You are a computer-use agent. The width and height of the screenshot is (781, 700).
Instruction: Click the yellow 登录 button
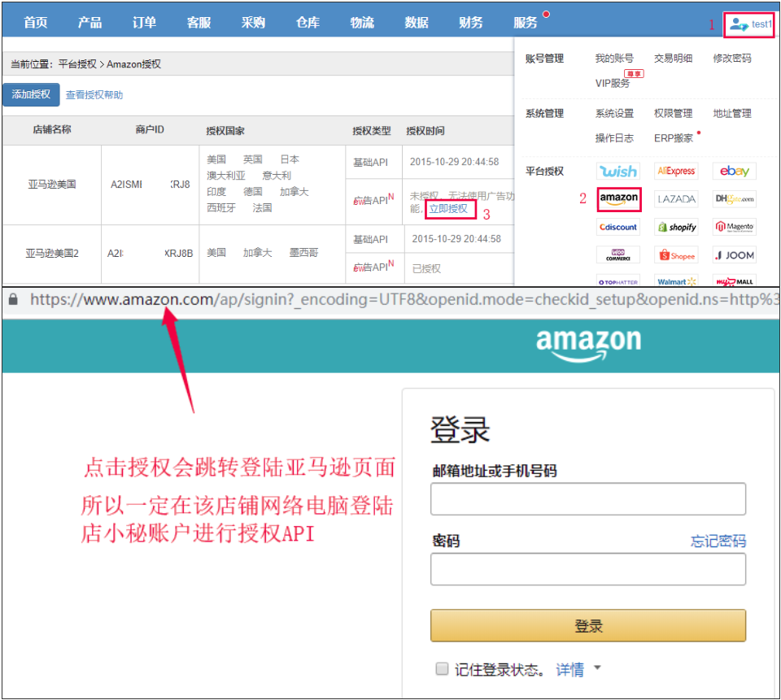coord(587,625)
